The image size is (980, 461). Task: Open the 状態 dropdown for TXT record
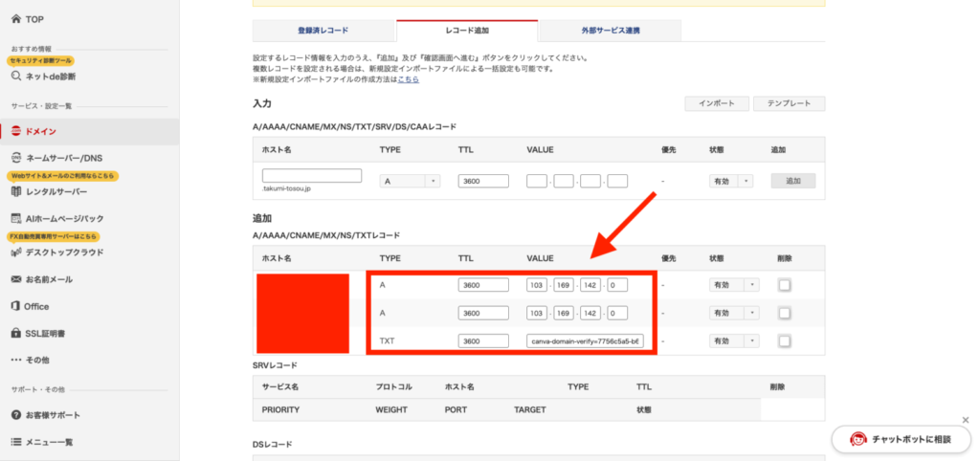click(731, 340)
